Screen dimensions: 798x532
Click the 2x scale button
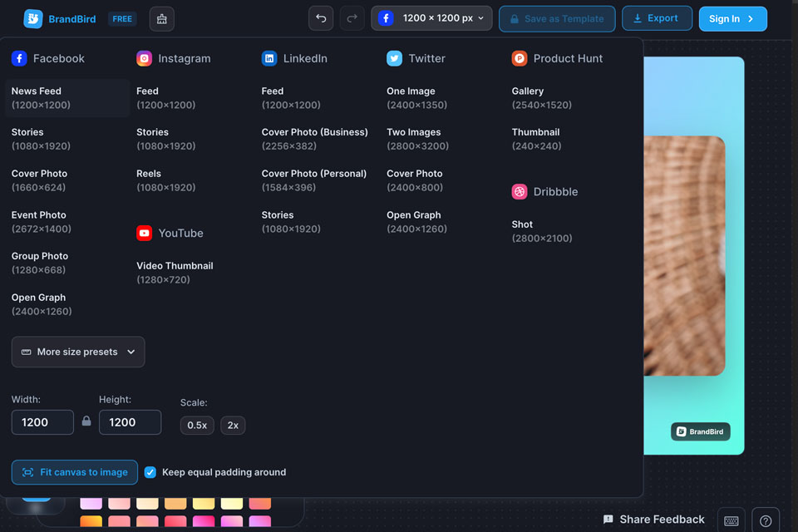[233, 425]
